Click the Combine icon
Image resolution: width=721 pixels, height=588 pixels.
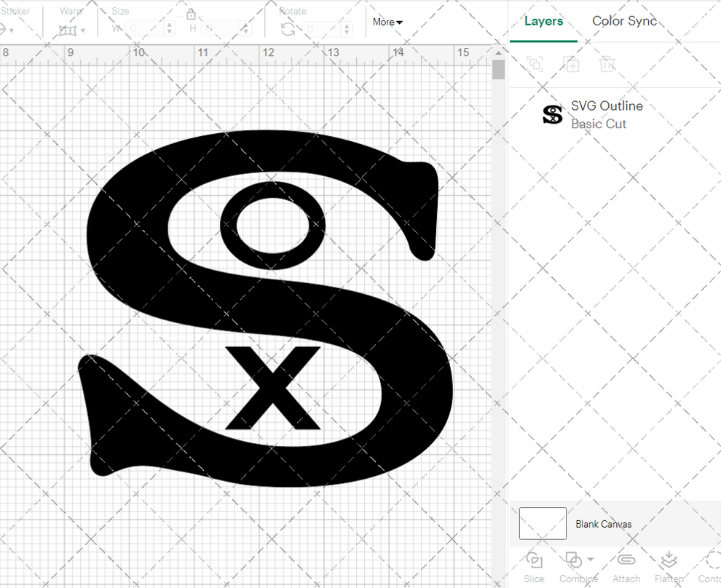573,559
